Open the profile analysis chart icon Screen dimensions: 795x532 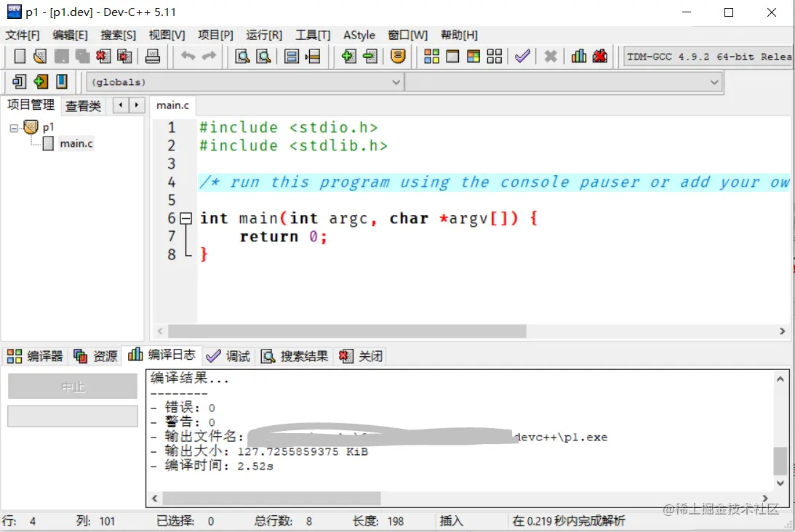coord(578,56)
